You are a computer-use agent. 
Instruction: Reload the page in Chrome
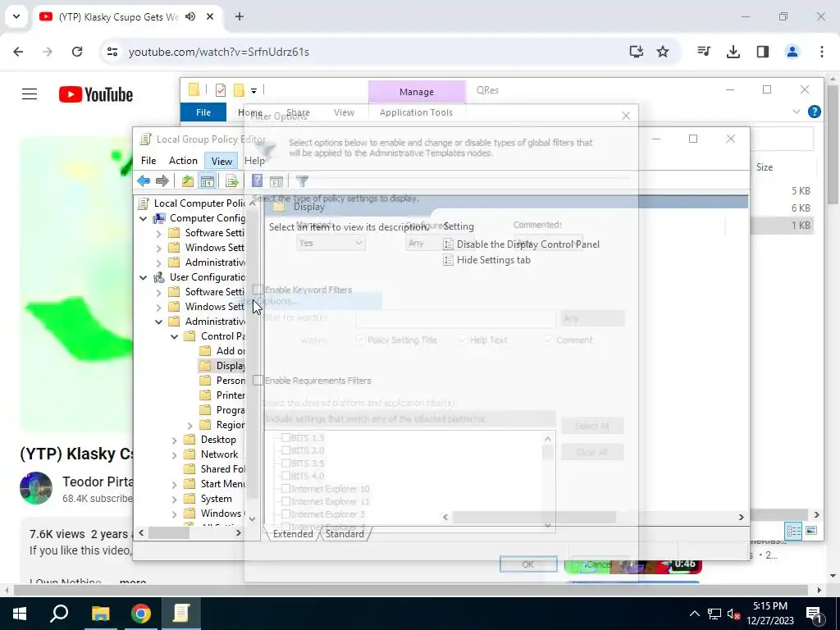(x=77, y=52)
